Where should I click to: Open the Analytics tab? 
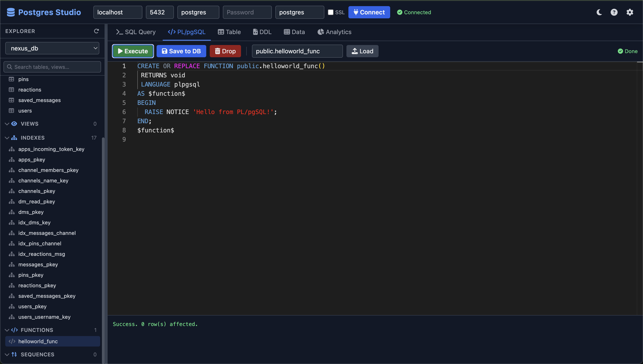[334, 32]
